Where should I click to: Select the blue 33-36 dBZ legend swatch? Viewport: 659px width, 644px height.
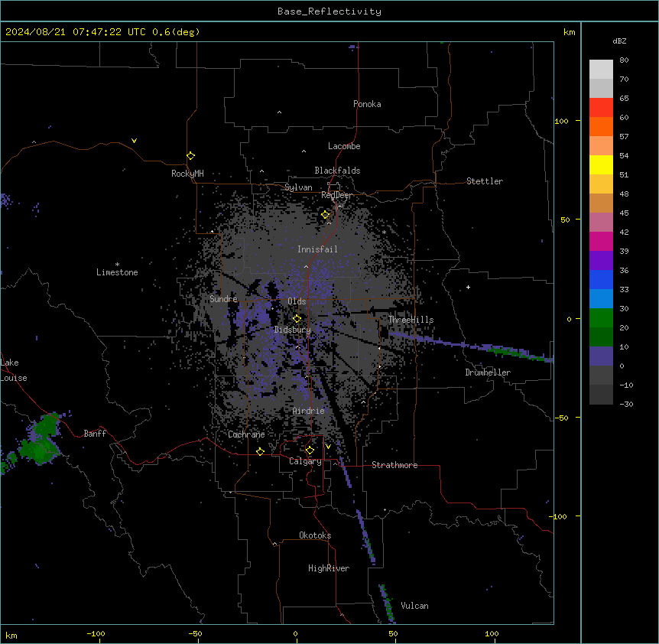[x=601, y=279]
